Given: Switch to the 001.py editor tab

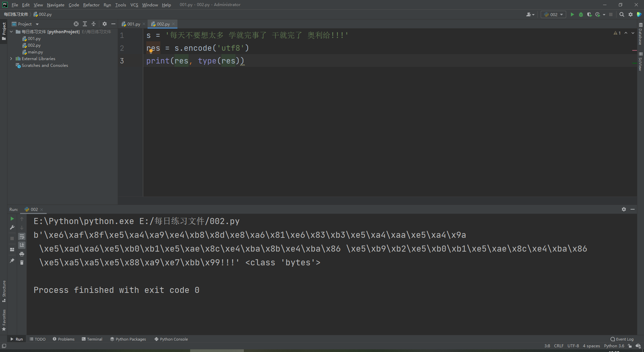Looking at the screenshot, I should pyautogui.click(x=133, y=24).
